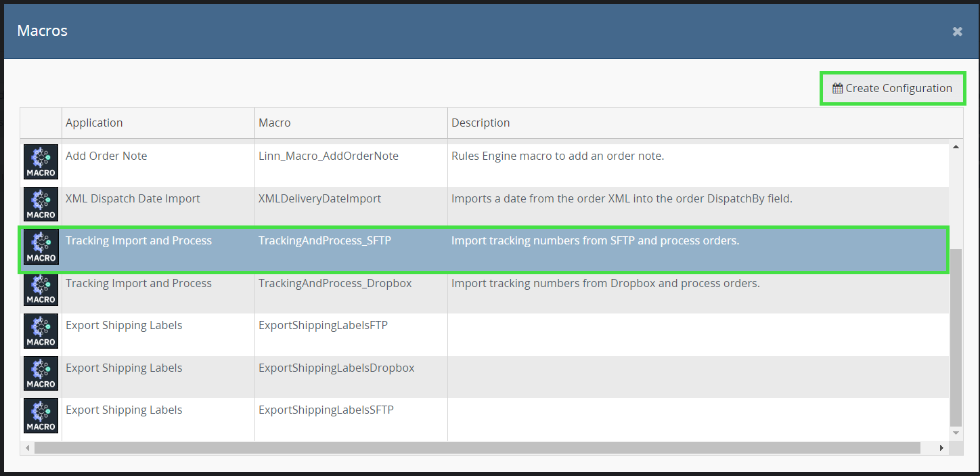Click the horizontal scrollbar left arrow
This screenshot has height=476, width=980.
(28, 448)
